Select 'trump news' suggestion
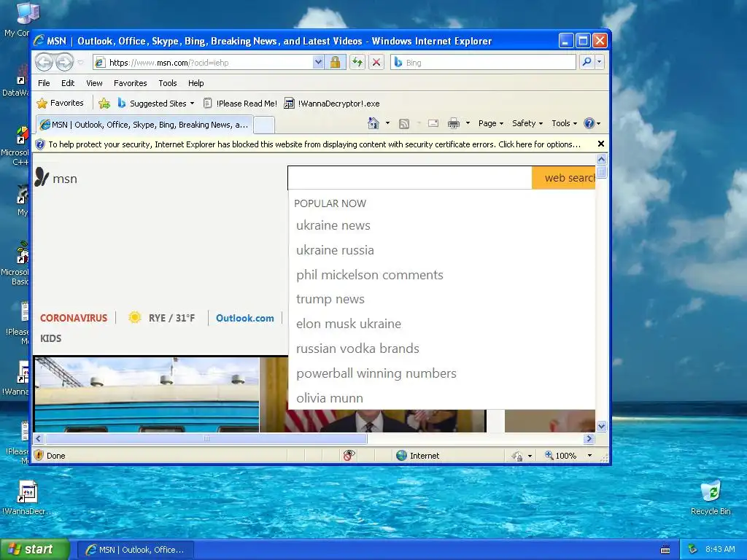The height and width of the screenshot is (560, 747). (x=330, y=299)
